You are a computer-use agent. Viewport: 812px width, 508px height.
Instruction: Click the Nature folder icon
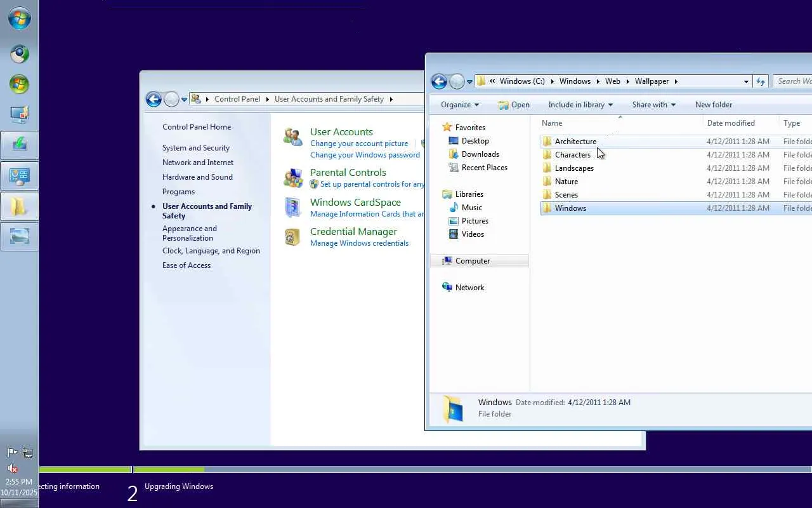[x=547, y=181]
